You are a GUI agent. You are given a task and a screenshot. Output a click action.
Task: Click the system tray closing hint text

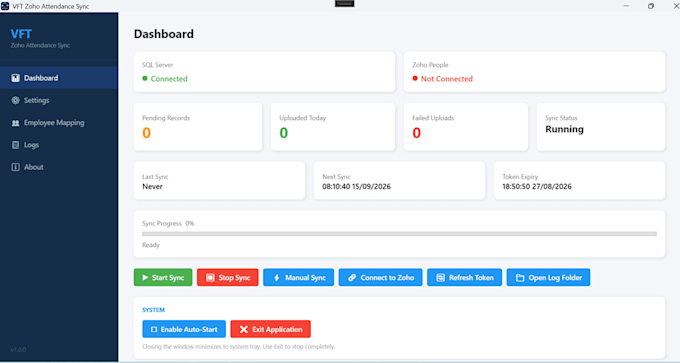[239, 347]
